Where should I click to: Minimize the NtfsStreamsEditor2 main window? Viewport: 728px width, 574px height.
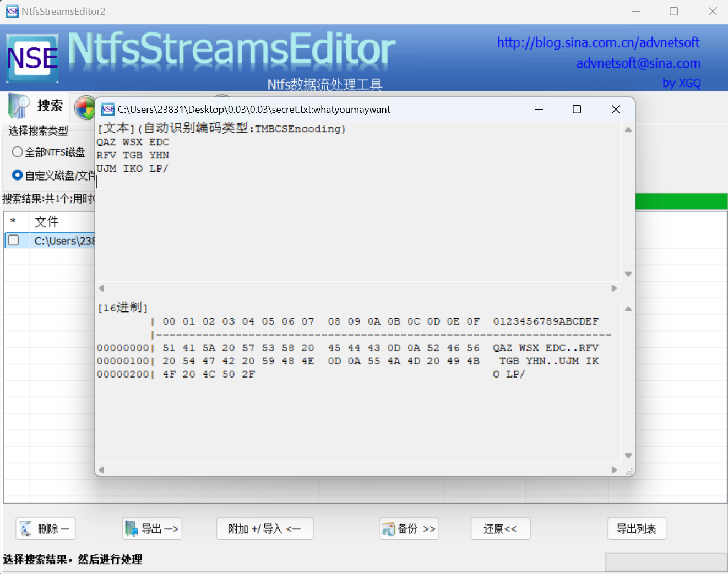pos(635,11)
